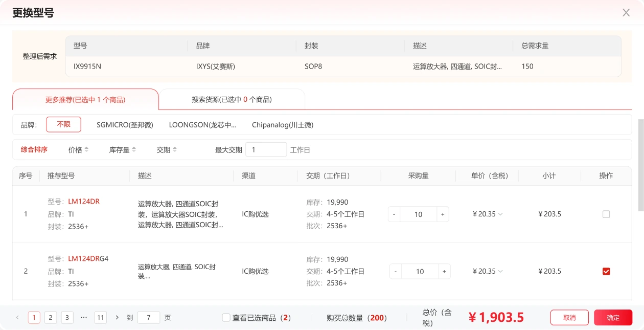644x330 pixels.
Task: Edit purchase quantity for LM124DRG4
Action: pos(420,272)
